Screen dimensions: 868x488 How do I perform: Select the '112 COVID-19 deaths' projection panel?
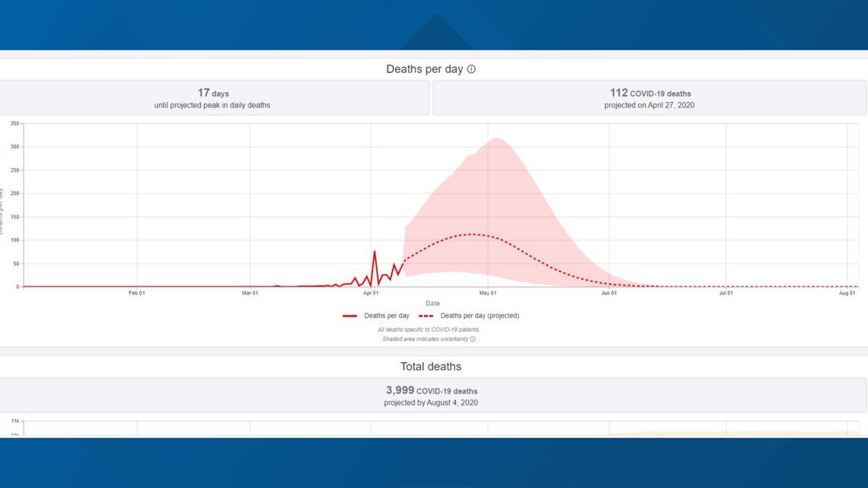coord(649,98)
